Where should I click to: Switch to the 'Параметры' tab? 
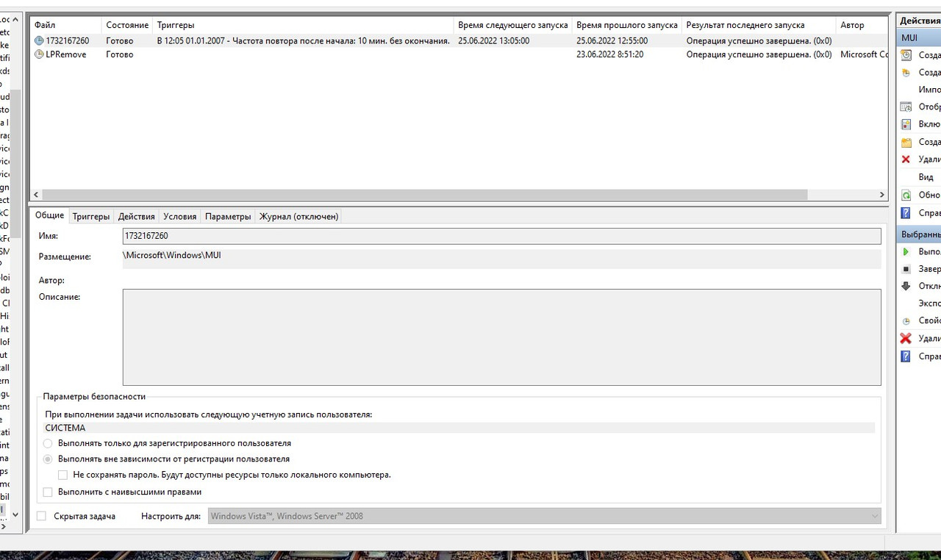point(228,216)
